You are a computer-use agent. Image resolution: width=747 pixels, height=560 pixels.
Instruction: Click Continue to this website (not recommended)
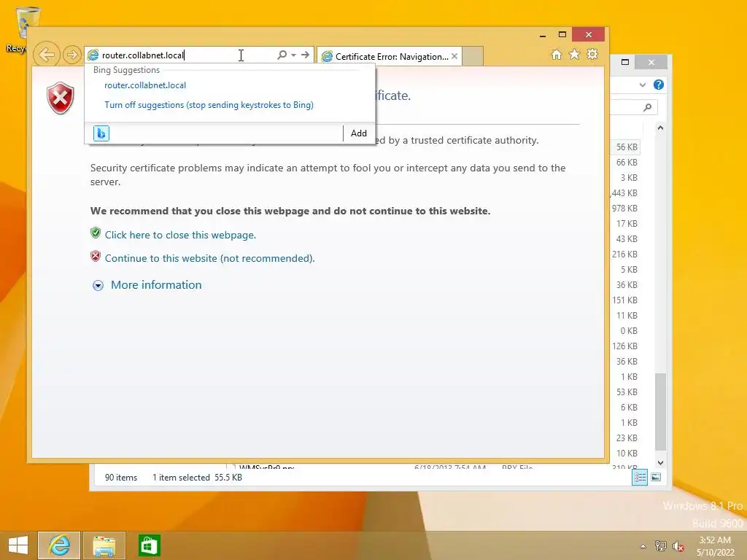click(x=209, y=258)
